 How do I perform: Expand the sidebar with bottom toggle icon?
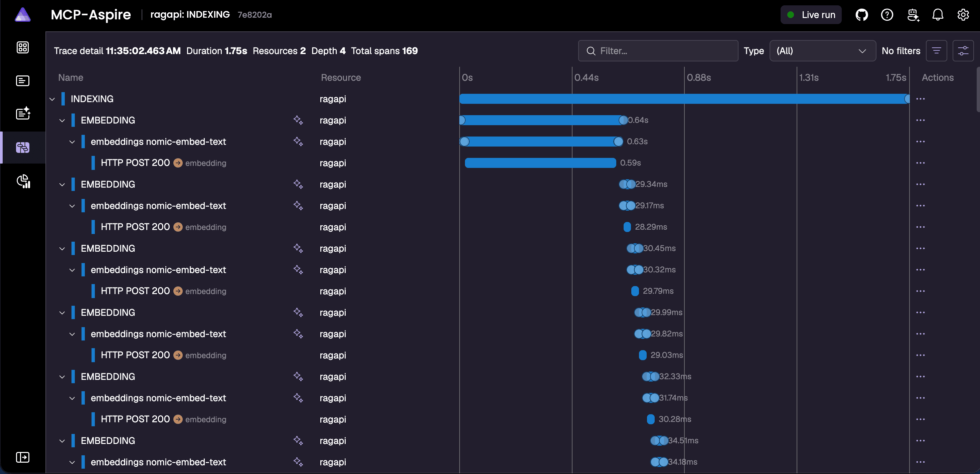coord(22,457)
